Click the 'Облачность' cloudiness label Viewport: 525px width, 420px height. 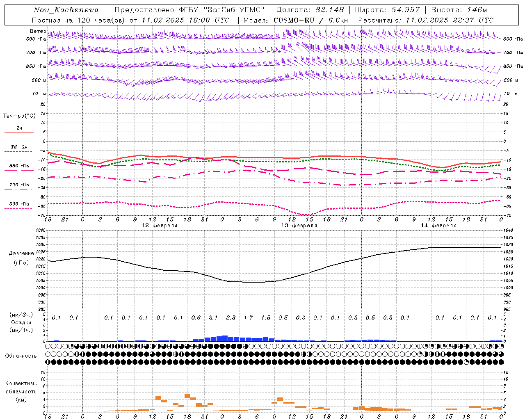point(21,356)
